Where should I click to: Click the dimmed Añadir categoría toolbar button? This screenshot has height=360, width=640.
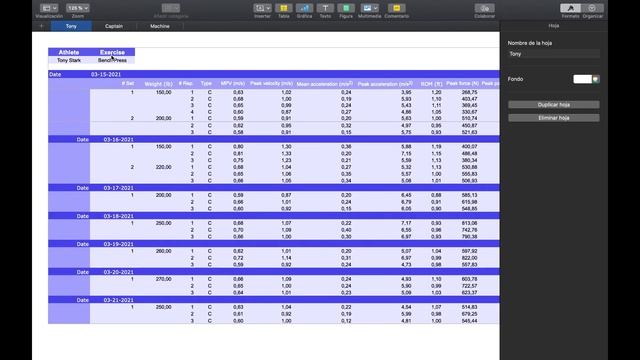click(171, 8)
